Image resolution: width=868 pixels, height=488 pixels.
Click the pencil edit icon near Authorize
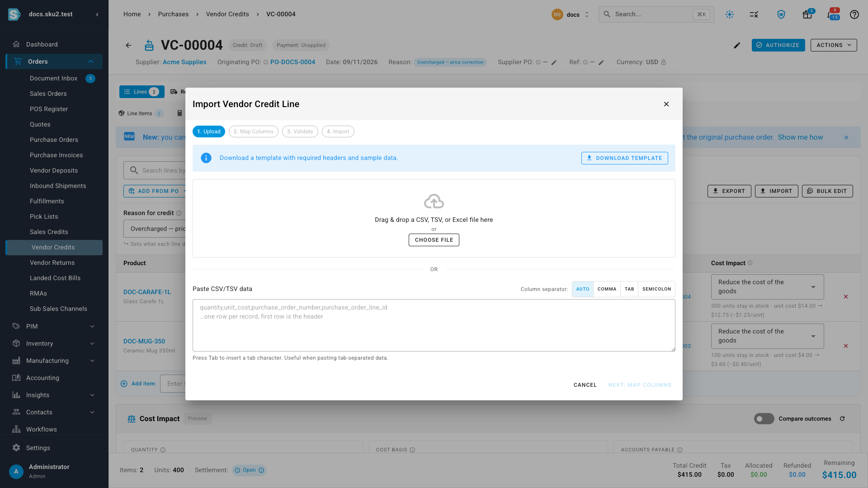737,45
